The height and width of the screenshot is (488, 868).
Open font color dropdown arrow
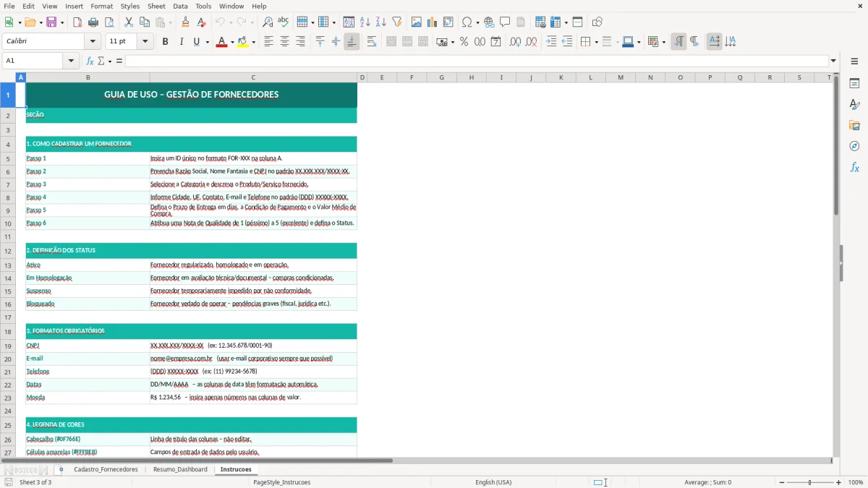coord(231,42)
